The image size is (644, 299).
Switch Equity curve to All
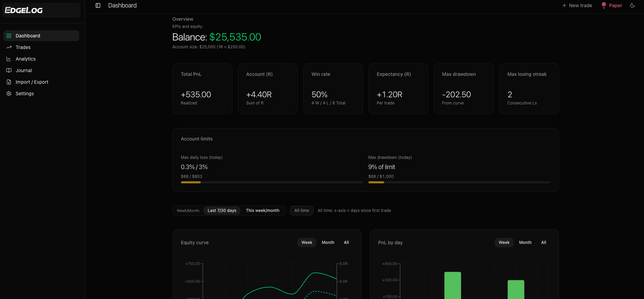pyautogui.click(x=346, y=243)
